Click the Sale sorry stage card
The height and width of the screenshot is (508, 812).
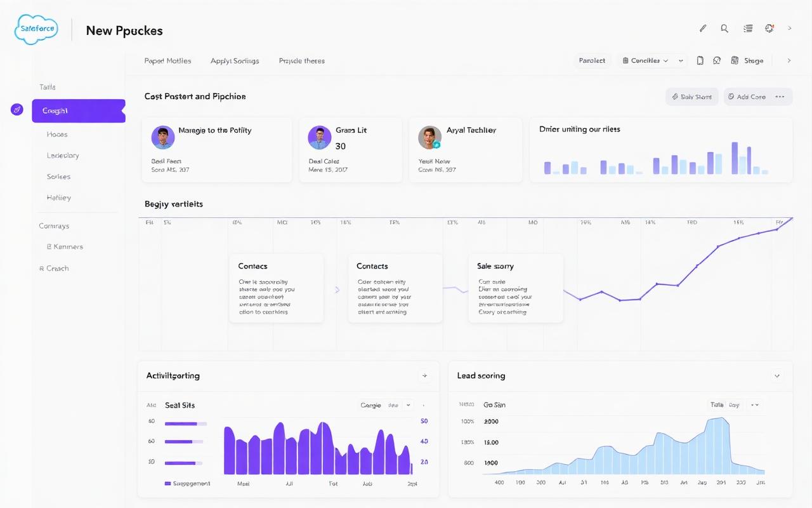[x=516, y=288]
